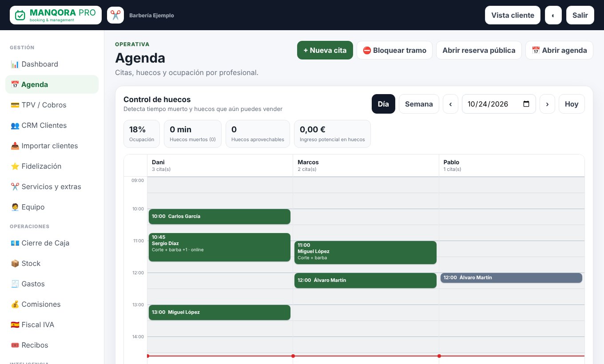This screenshot has width=604, height=364.
Task: Click the Dani column header
Action: [x=220, y=166]
